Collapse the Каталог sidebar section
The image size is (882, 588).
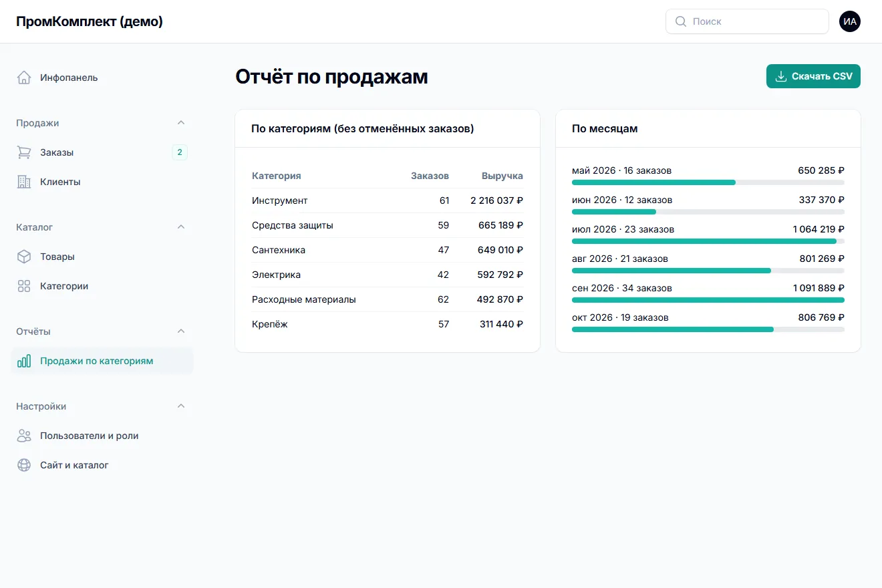181,227
